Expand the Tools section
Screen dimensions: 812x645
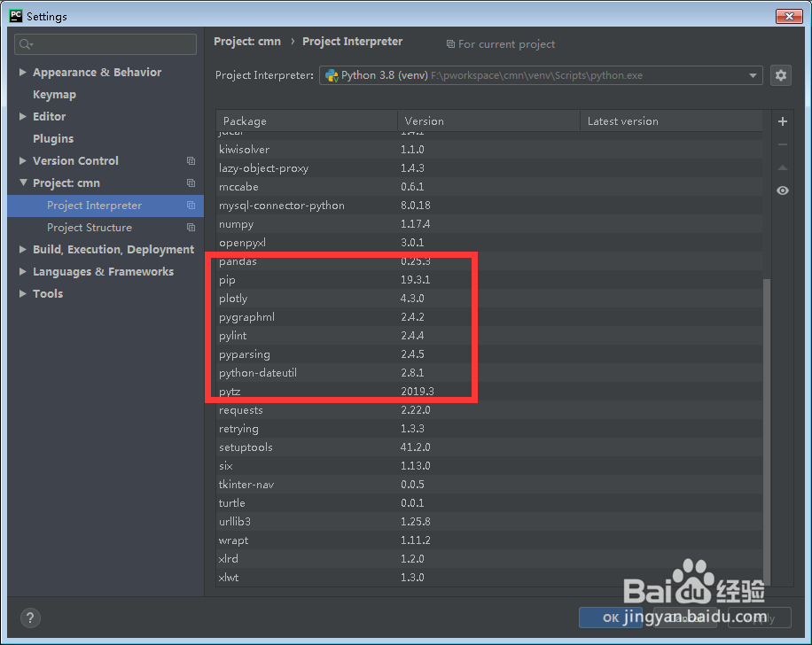pyautogui.click(x=23, y=293)
